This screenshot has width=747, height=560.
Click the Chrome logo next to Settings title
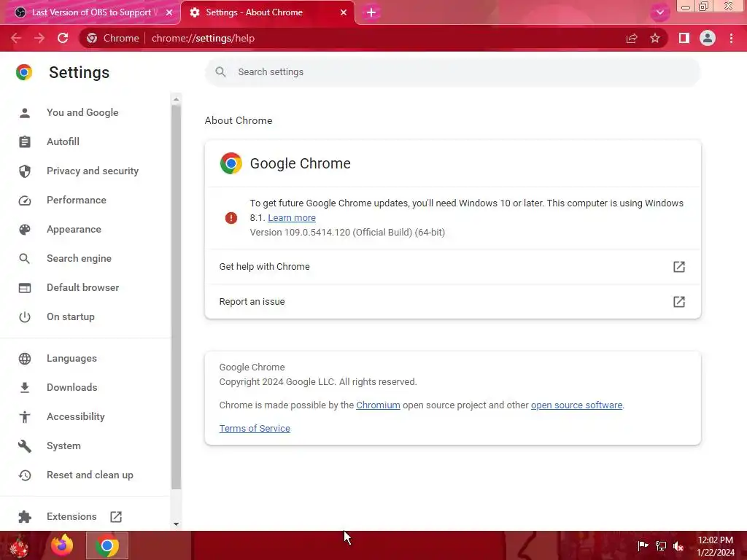point(24,72)
